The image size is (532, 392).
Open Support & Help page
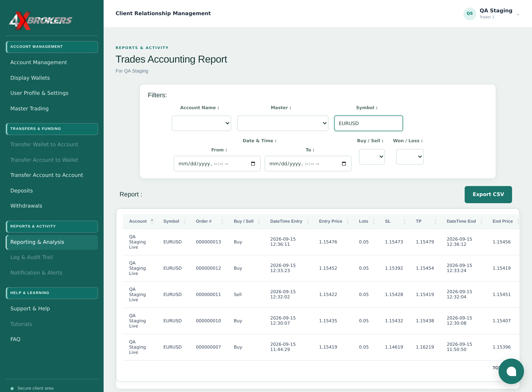(30, 309)
